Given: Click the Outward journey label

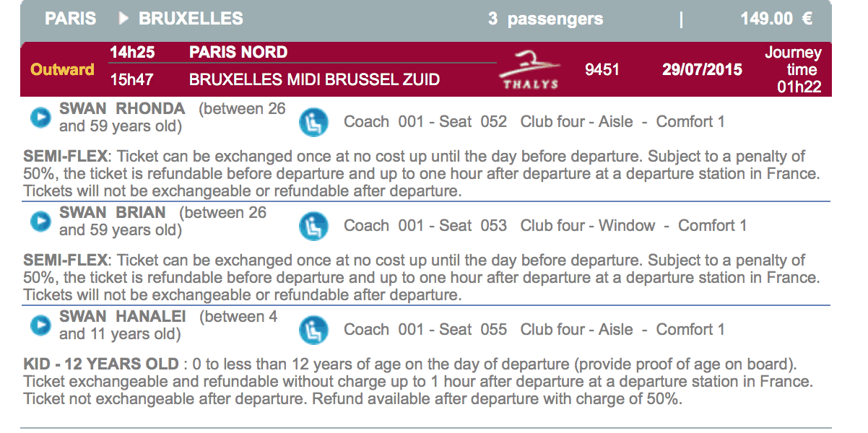Looking at the screenshot, I should click(x=62, y=70).
